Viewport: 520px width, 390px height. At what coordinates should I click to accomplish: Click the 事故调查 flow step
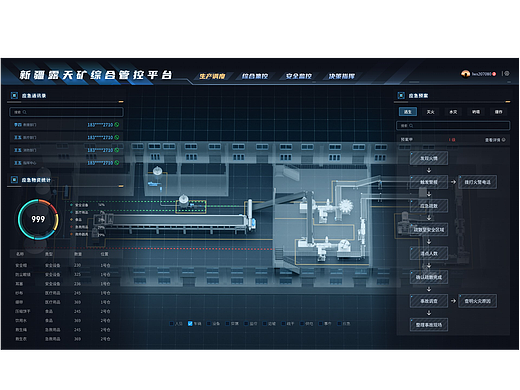point(429,301)
